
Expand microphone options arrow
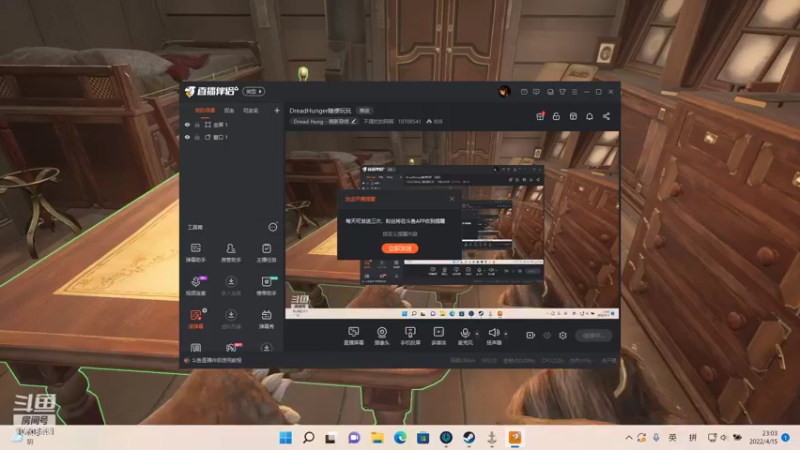(x=477, y=334)
